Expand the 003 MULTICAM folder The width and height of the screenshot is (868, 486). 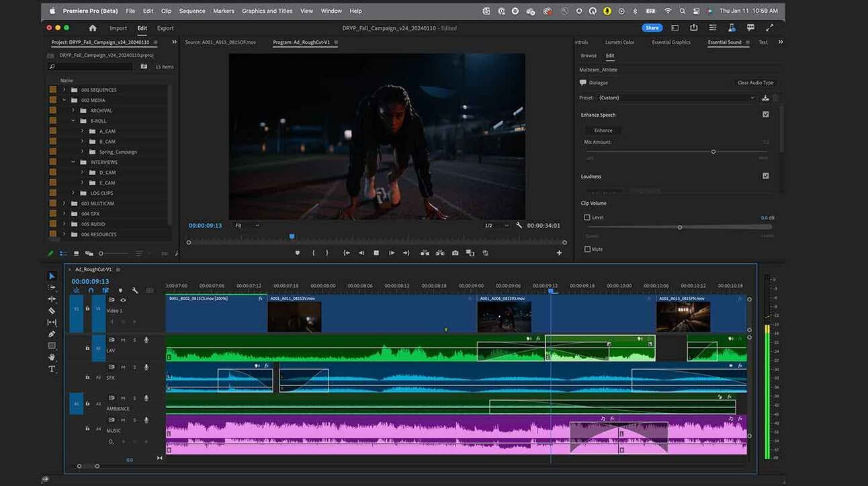64,203
